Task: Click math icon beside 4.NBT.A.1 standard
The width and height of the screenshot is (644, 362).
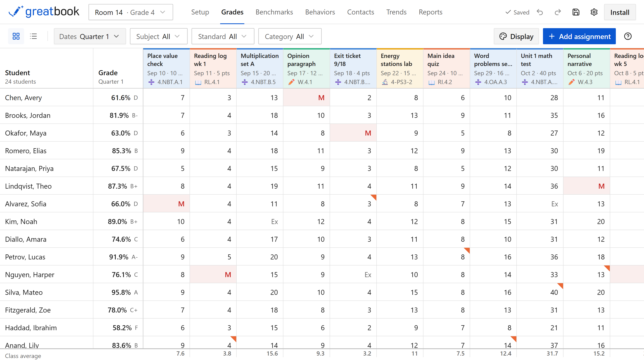Action: pos(151,82)
